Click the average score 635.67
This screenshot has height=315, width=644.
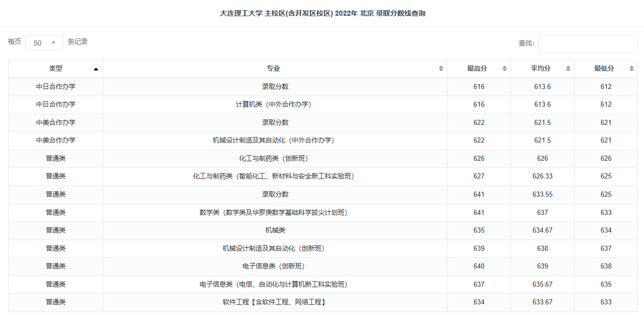pyautogui.click(x=542, y=285)
